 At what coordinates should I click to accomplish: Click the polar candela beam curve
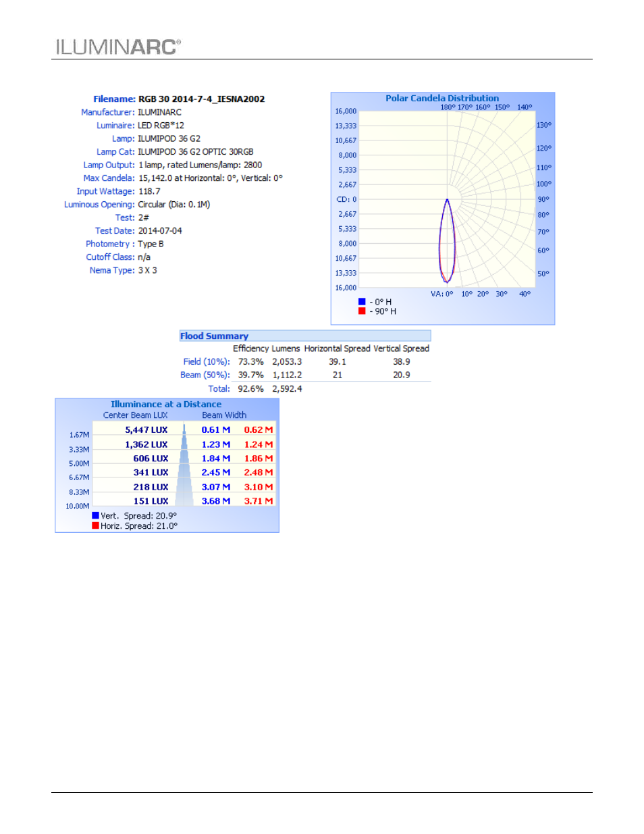447,242
